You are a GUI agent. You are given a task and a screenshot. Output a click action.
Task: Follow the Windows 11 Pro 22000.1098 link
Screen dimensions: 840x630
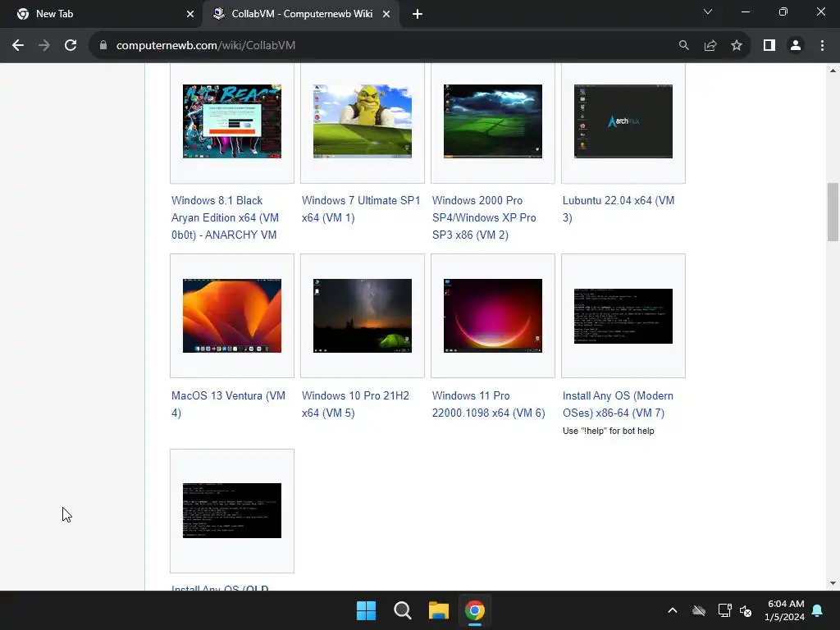pyautogui.click(x=489, y=404)
